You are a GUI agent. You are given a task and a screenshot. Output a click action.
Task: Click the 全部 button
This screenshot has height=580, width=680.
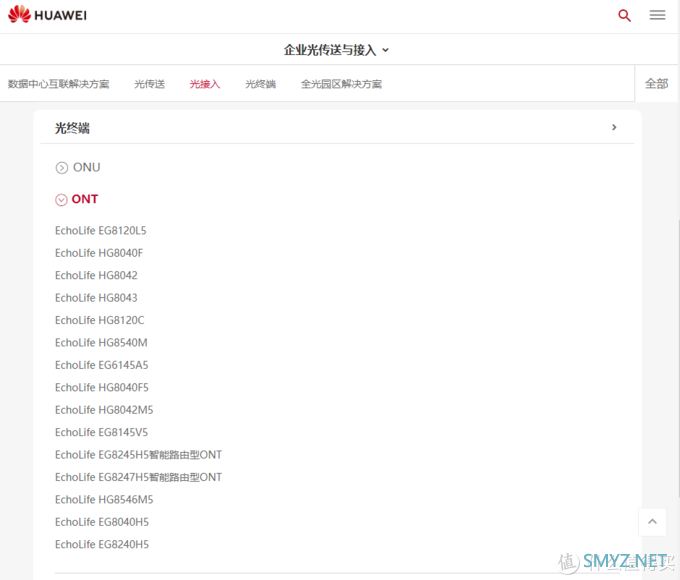click(657, 83)
